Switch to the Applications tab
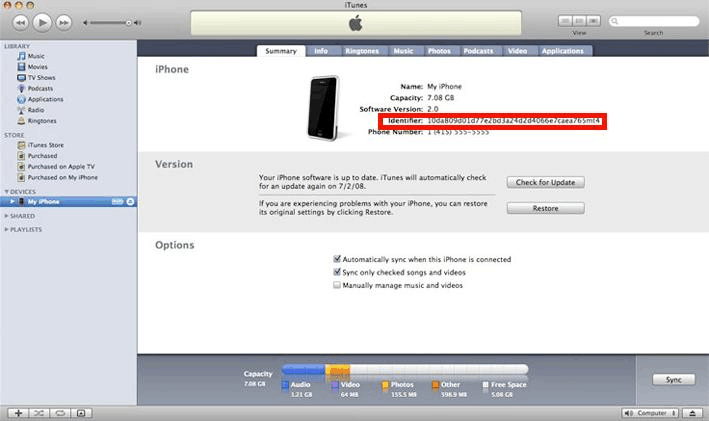Viewport: 709px width, 421px height. click(x=563, y=51)
